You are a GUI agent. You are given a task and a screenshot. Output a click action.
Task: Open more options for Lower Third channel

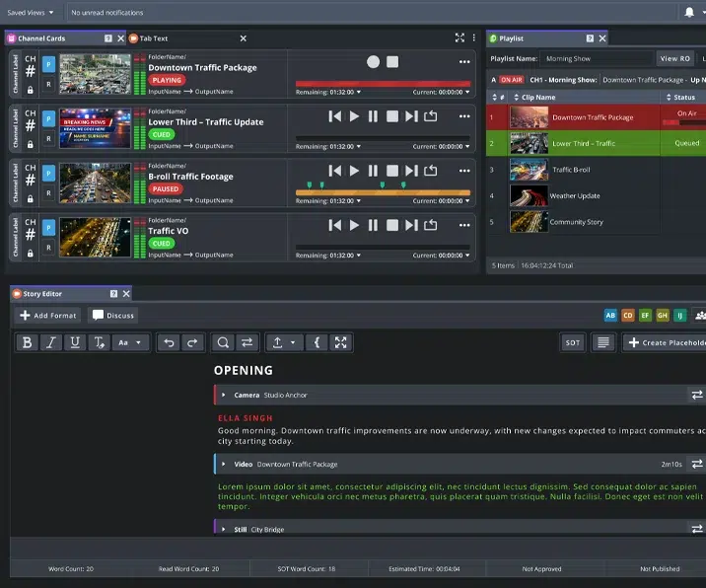(x=464, y=116)
